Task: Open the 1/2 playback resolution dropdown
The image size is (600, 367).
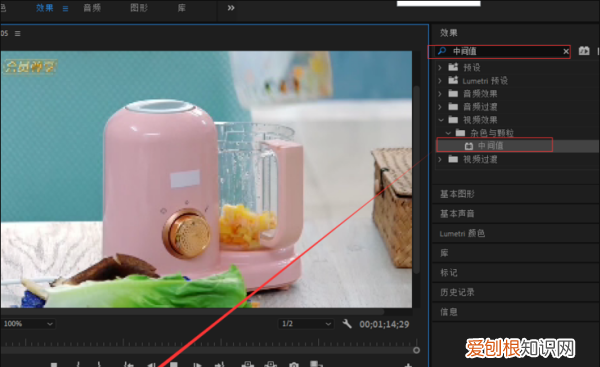Action: pyautogui.click(x=305, y=324)
